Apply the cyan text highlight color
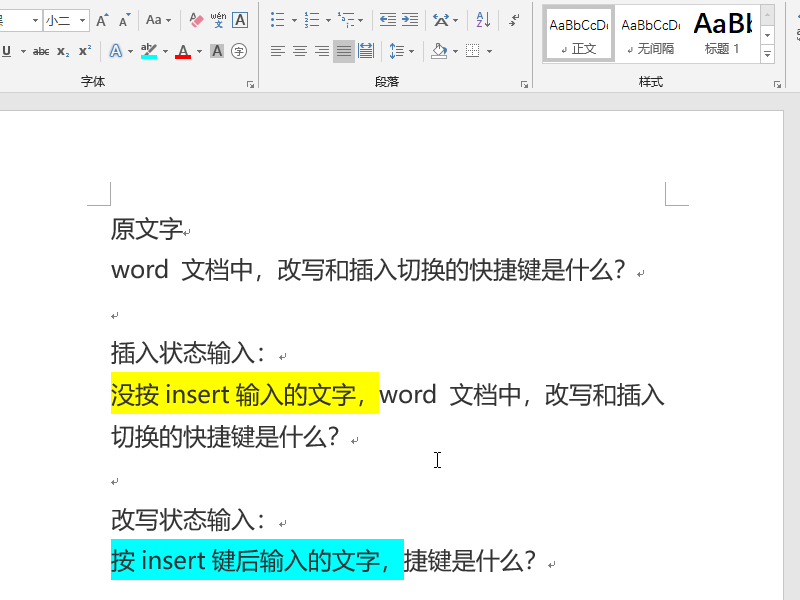 [x=148, y=51]
